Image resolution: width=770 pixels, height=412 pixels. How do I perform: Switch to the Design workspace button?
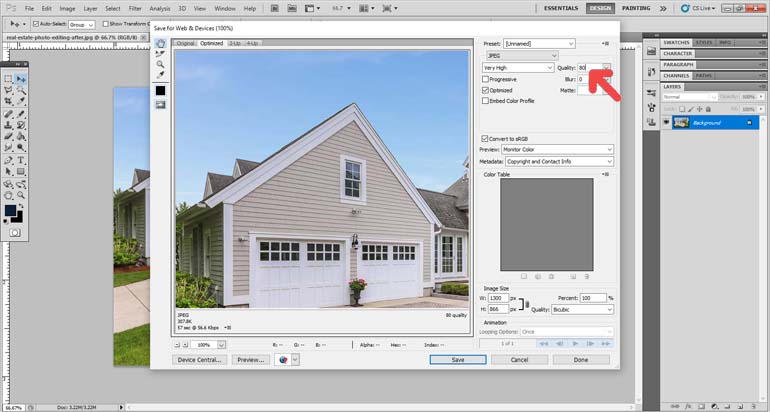click(600, 8)
